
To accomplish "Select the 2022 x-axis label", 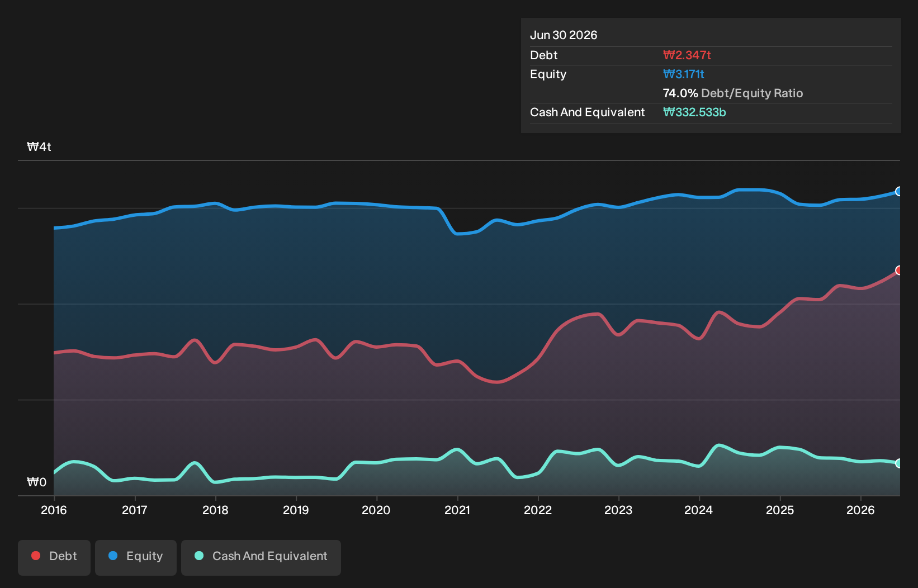I will [x=538, y=510].
